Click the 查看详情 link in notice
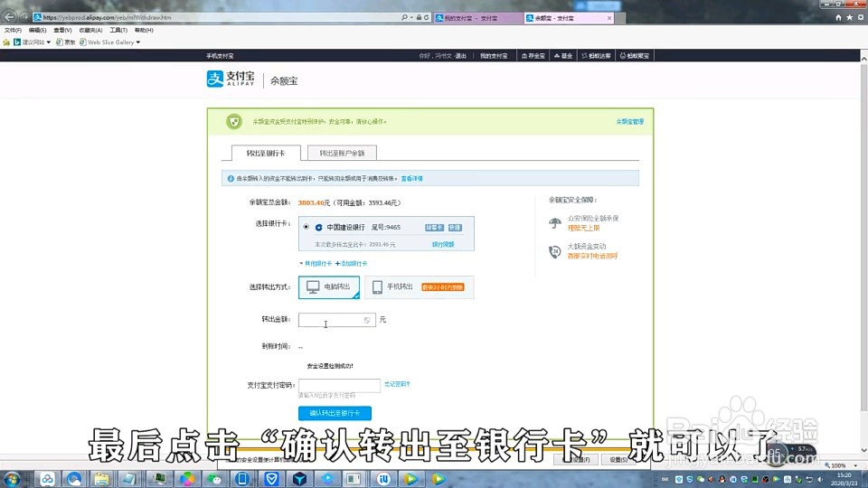 click(x=412, y=179)
